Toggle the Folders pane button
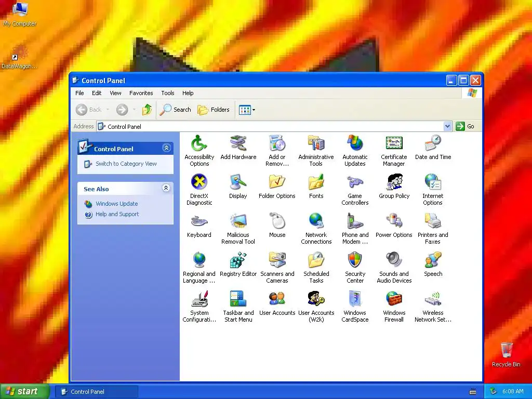The width and height of the screenshot is (532, 399). pyautogui.click(x=214, y=110)
